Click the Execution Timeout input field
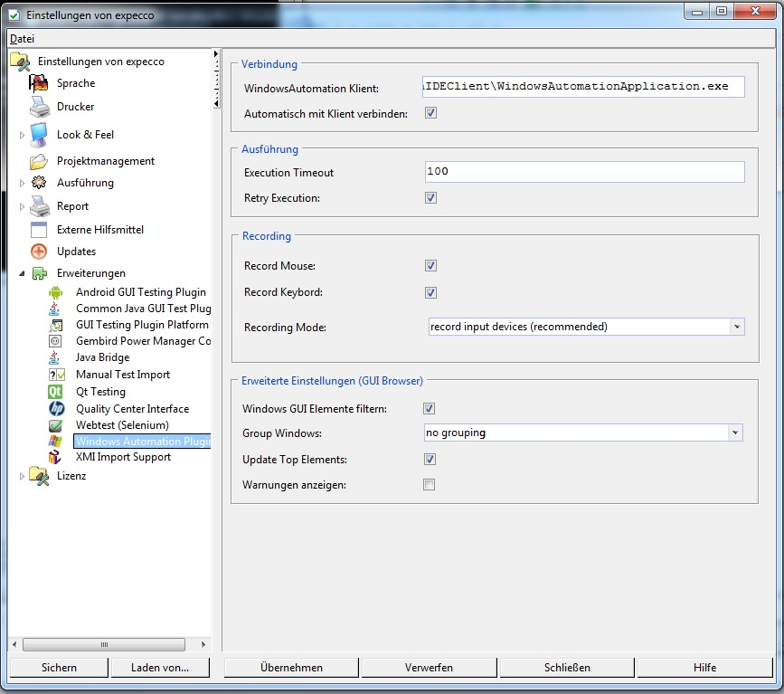784x694 pixels. 584,172
